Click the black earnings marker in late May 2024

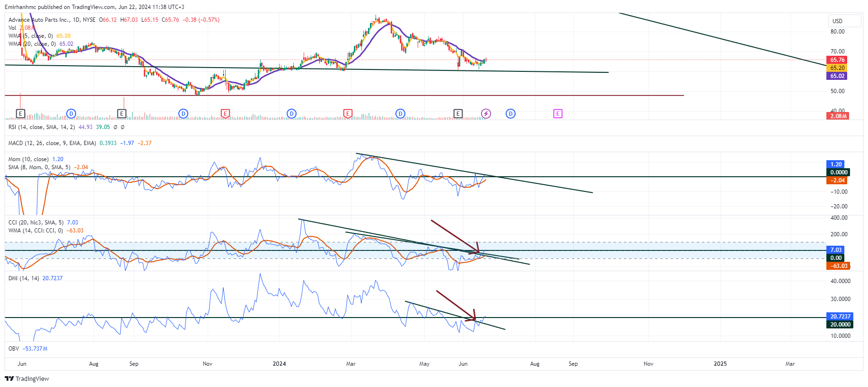pos(458,113)
